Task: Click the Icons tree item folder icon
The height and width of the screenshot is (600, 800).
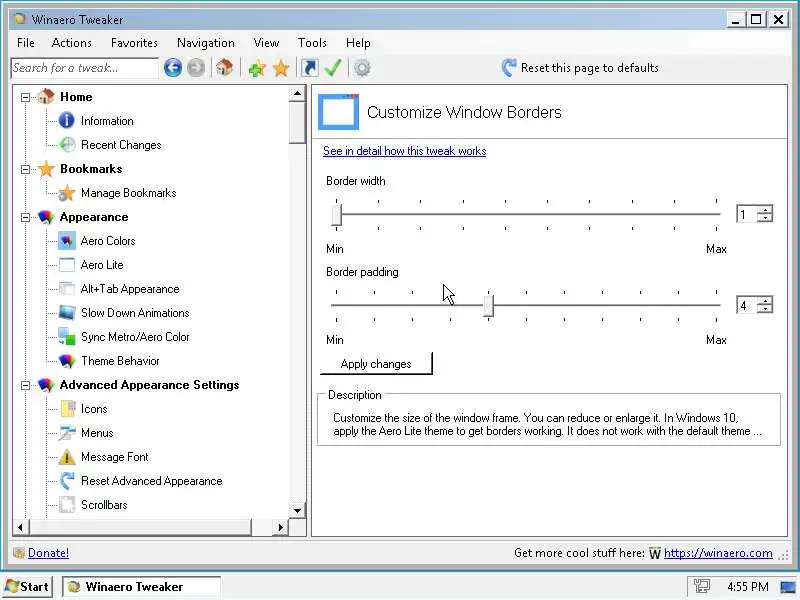Action: 67,409
